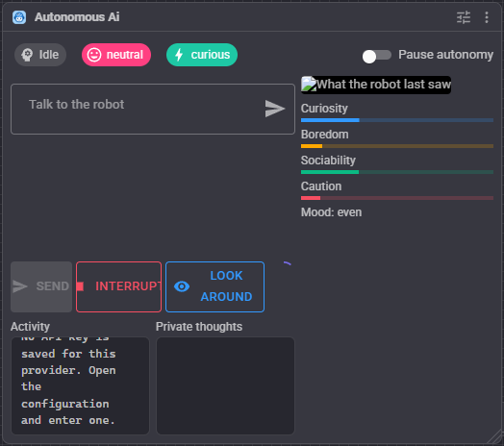Image resolution: width=504 pixels, height=446 pixels.
Task: Click the 'Autonomous Ai' title text
Action: pyautogui.click(x=77, y=17)
